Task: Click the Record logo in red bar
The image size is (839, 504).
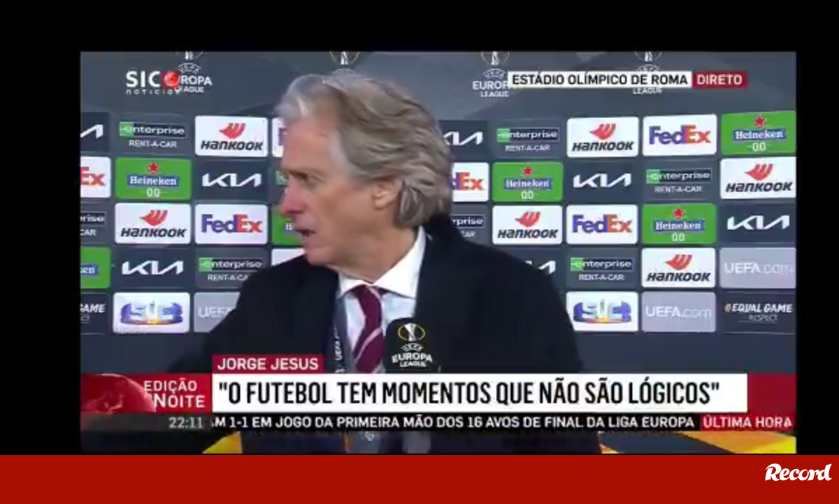Action: point(798,473)
